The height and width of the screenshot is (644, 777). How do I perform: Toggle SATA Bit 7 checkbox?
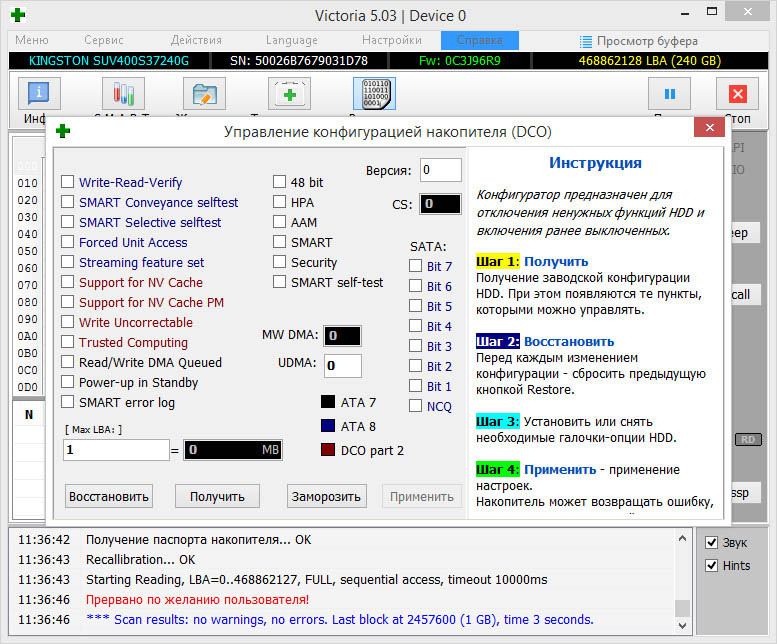pyautogui.click(x=415, y=266)
